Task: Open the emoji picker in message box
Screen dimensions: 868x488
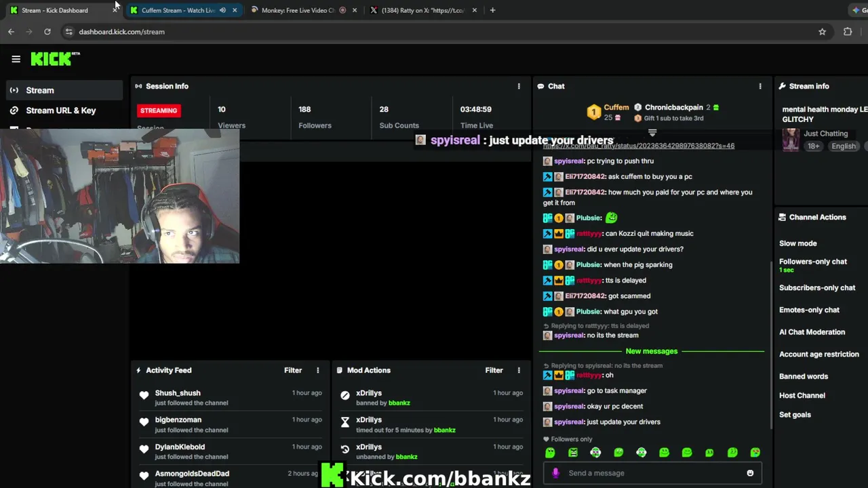Action: click(750, 473)
